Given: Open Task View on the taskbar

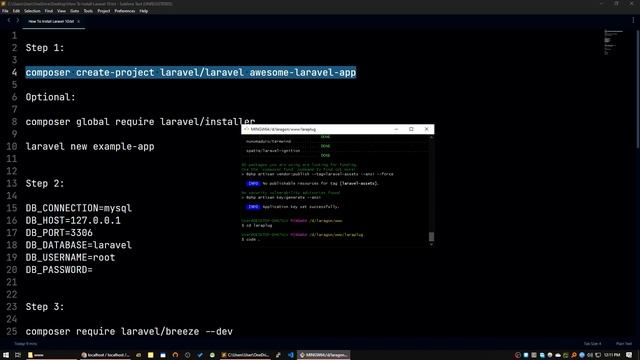Looking at the screenshot, I should point(18,355).
